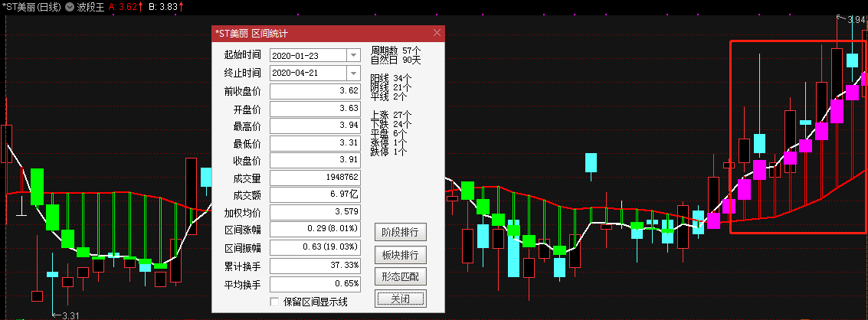Viewport: 868px width, 320px height.
Task: Click the 区间涨幅 value field
Action: point(315,230)
